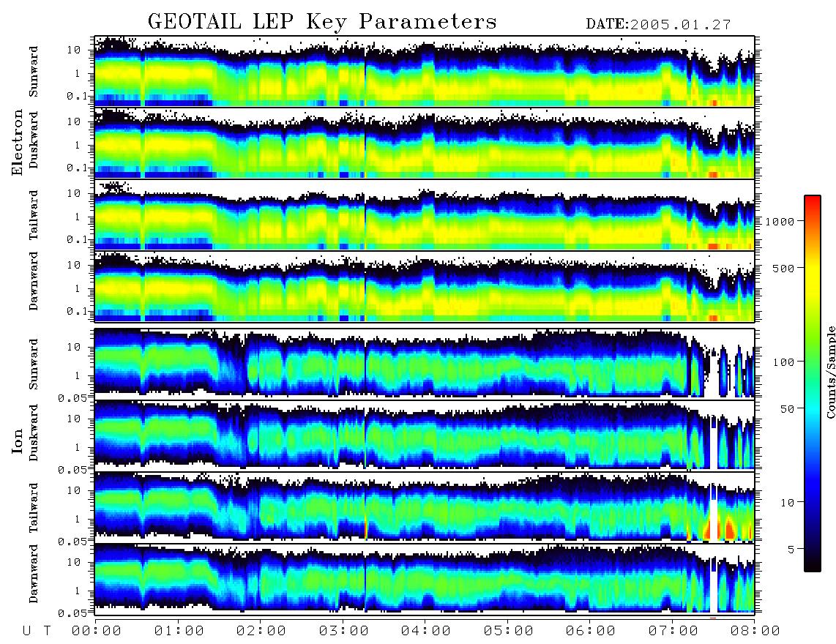The height and width of the screenshot is (644, 836).
Task: Select the Electron Sunward panel label
Action: click(x=34, y=72)
